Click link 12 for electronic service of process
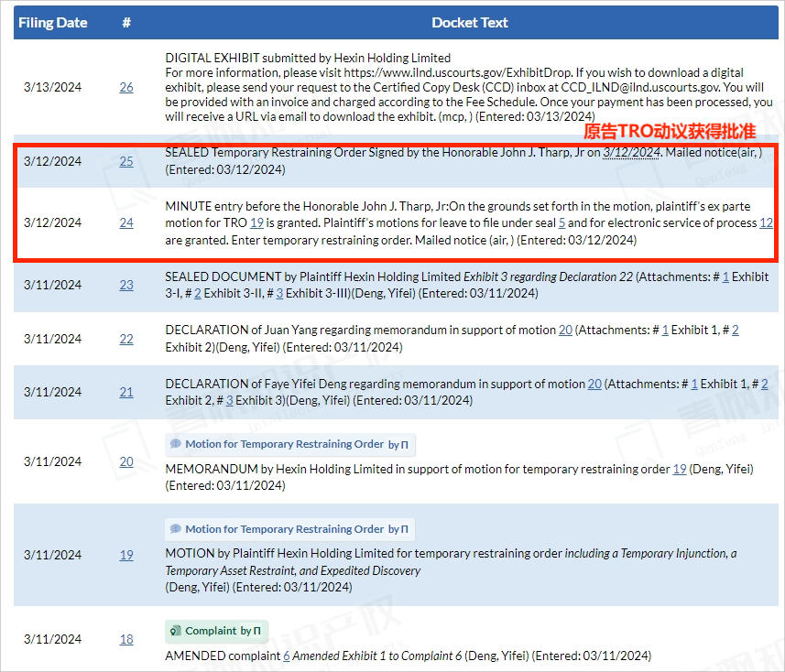Image resolution: width=785 pixels, height=672 pixels. (766, 223)
